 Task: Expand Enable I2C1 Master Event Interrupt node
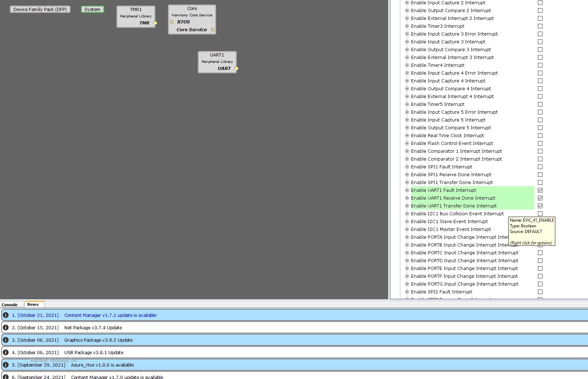pos(407,229)
